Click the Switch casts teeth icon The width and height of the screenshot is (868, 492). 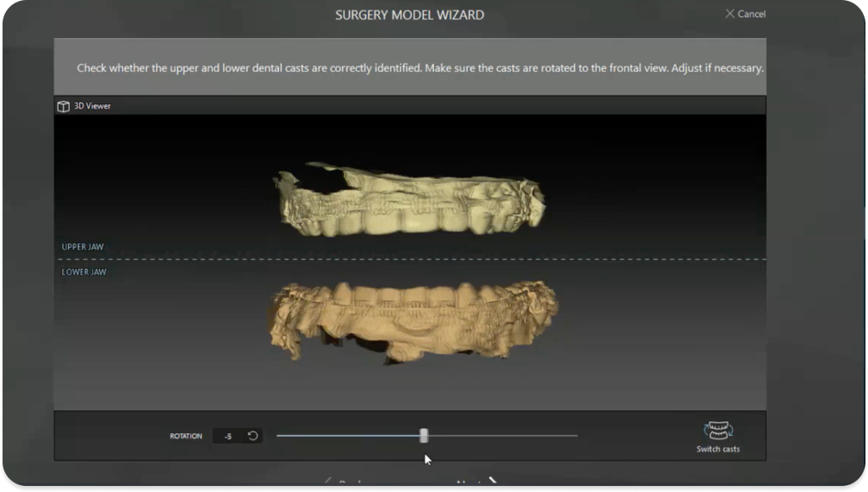[x=718, y=431]
